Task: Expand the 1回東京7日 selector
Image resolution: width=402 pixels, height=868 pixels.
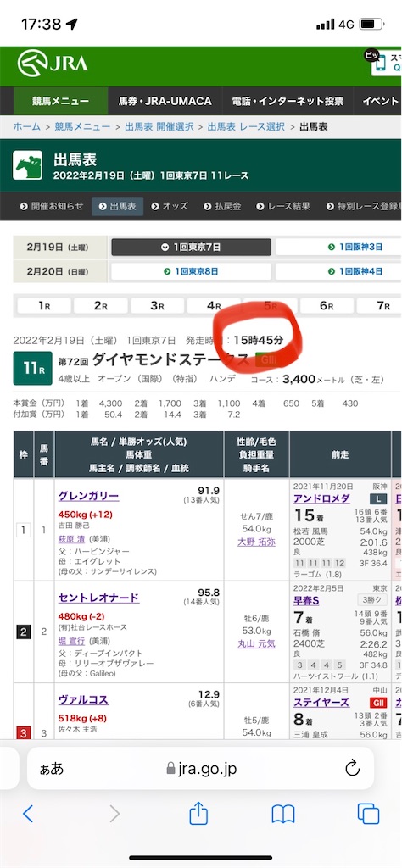Action: [191, 247]
